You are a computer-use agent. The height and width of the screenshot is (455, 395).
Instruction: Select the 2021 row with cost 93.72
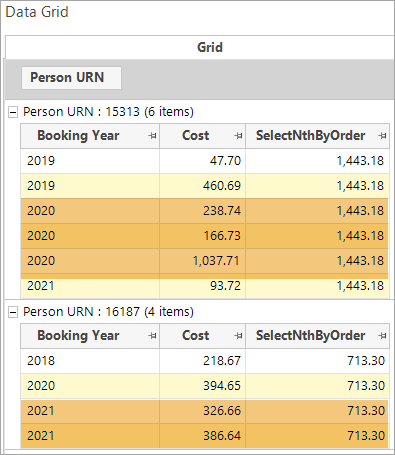[205, 287]
